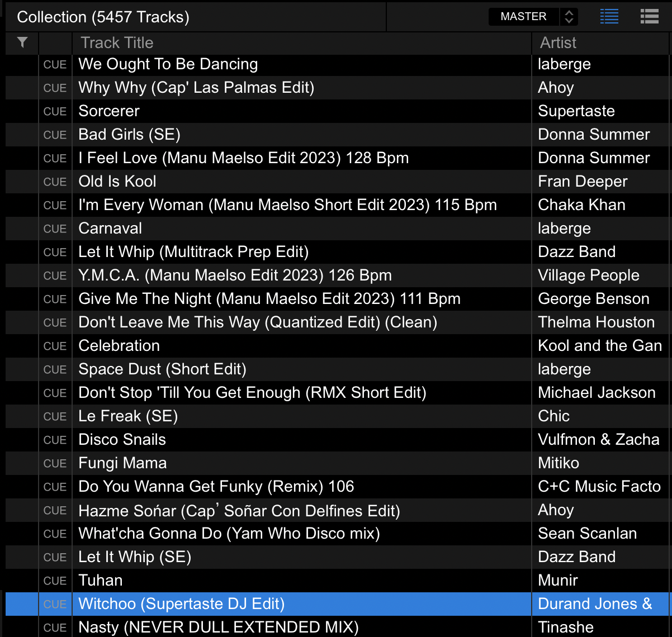Image resolution: width=672 pixels, height=637 pixels.
Task: Click the track filter funnel icon
Action: point(22,42)
